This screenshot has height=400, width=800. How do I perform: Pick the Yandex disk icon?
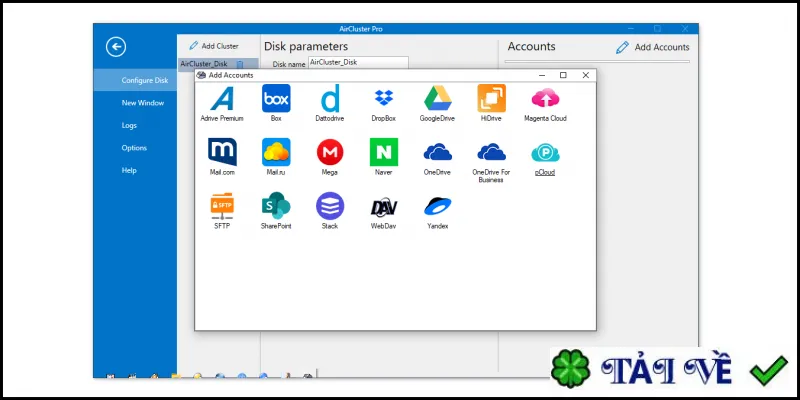coord(438,206)
